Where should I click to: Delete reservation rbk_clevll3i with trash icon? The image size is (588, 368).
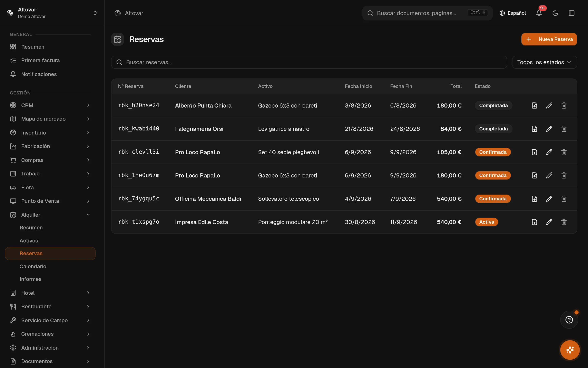pos(564,152)
